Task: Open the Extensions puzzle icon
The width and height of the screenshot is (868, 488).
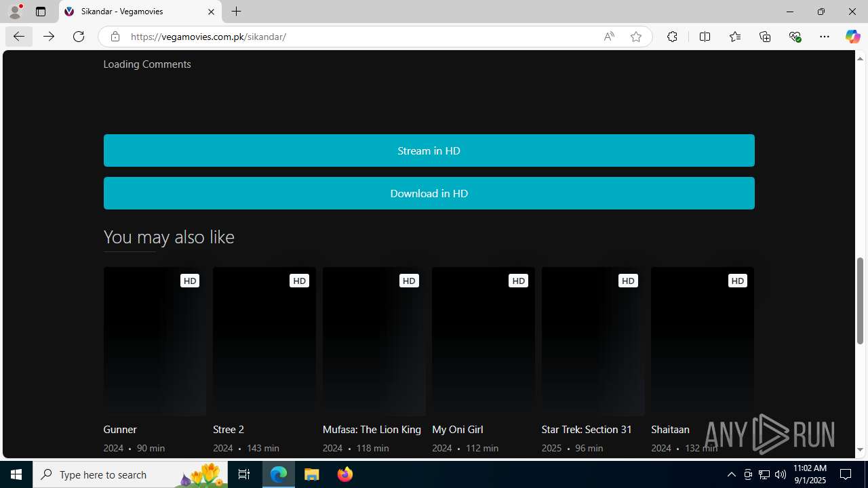Action: pyautogui.click(x=672, y=37)
